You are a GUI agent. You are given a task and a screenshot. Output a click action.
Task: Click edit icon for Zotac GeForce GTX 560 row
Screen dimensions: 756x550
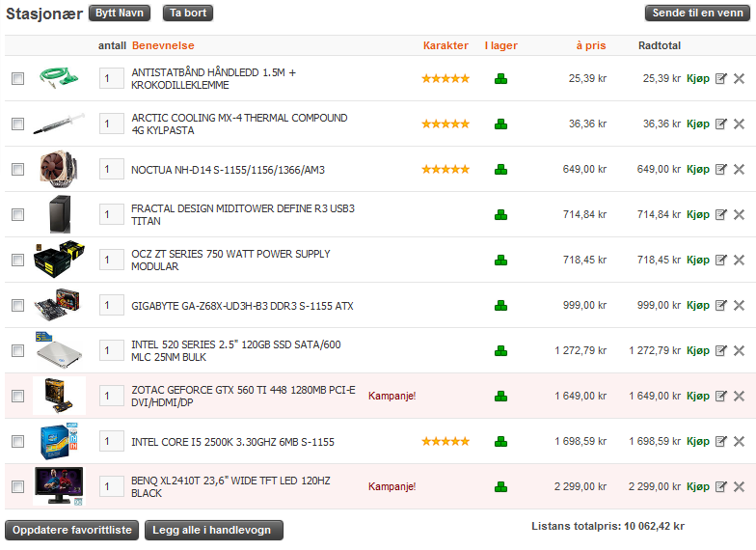pos(721,396)
